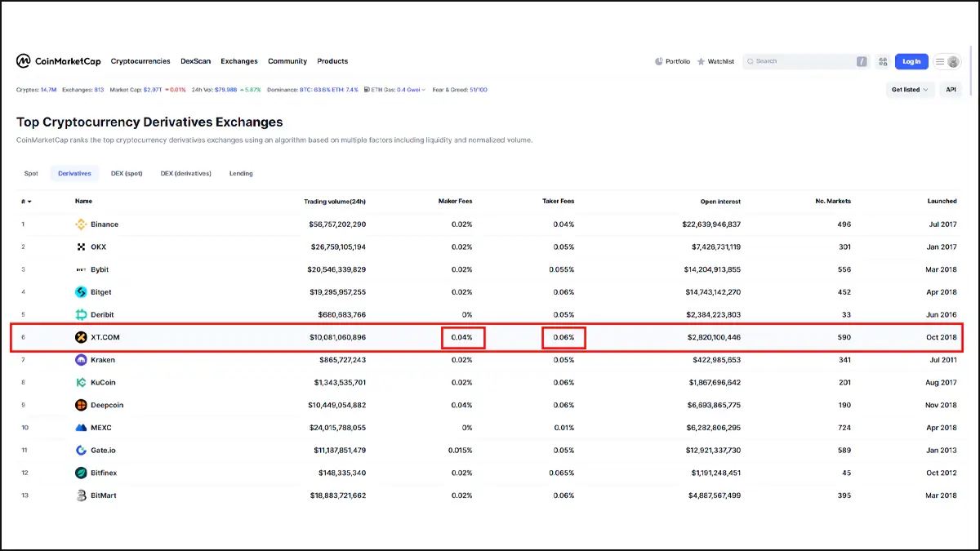
Task: Click the Gate.io exchange logo
Action: coord(81,450)
